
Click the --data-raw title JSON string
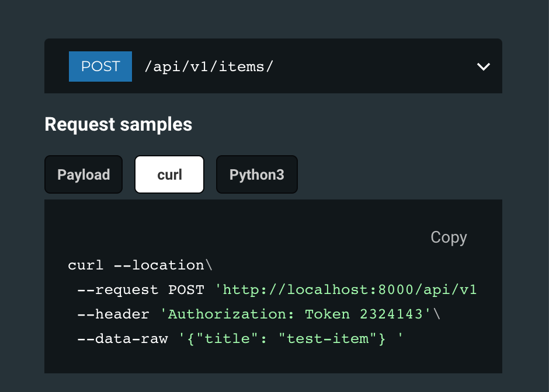click(x=291, y=338)
